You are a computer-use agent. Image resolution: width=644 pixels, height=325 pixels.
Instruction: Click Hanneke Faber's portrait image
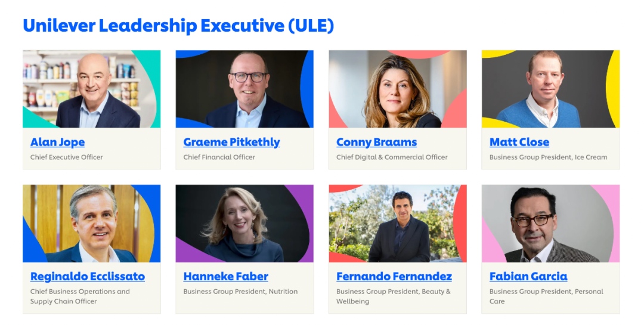click(244, 224)
